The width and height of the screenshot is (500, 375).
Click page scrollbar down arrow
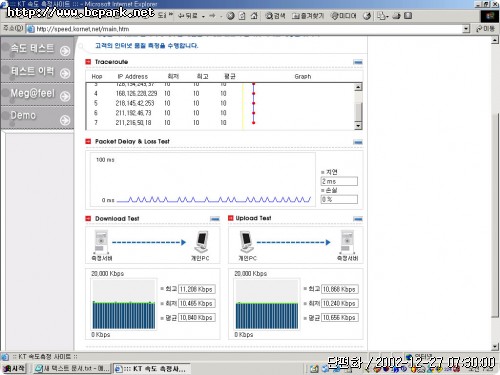[x=495, y=347]
